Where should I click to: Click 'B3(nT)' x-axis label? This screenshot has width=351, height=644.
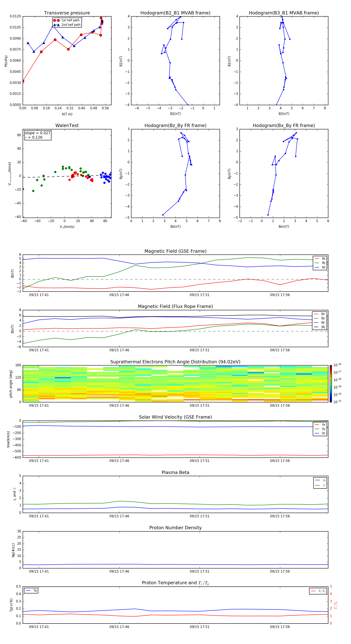pyautogui.click(x=284, y=114)
